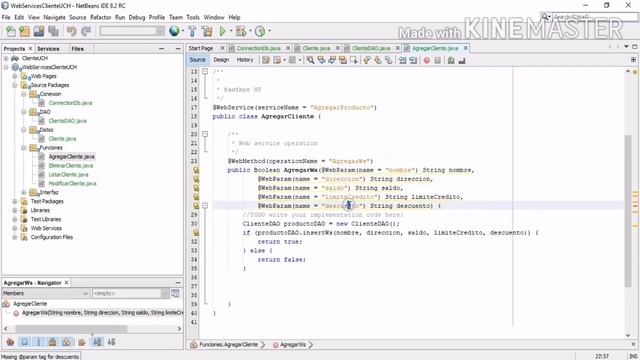Open the Tools menu
This screenshot has width=640, height=360.
tap(193, 17)
